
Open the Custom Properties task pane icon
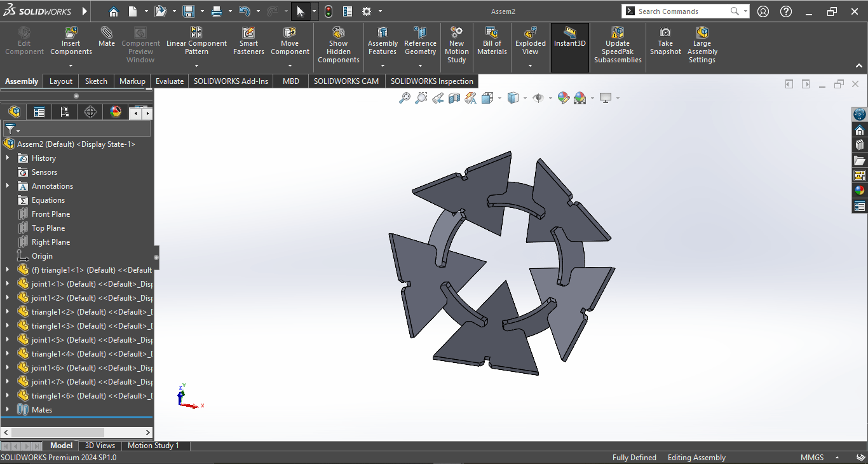860,207
